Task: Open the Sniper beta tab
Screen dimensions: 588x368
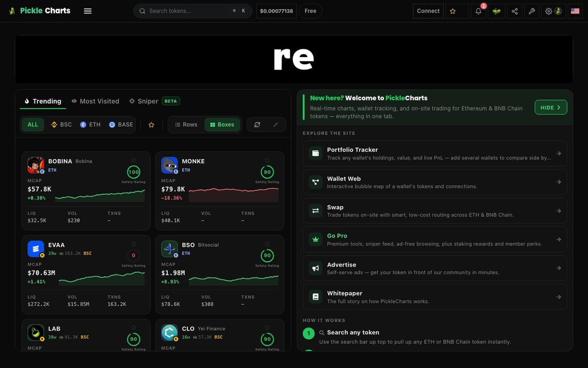Action: tap(155, 101)
